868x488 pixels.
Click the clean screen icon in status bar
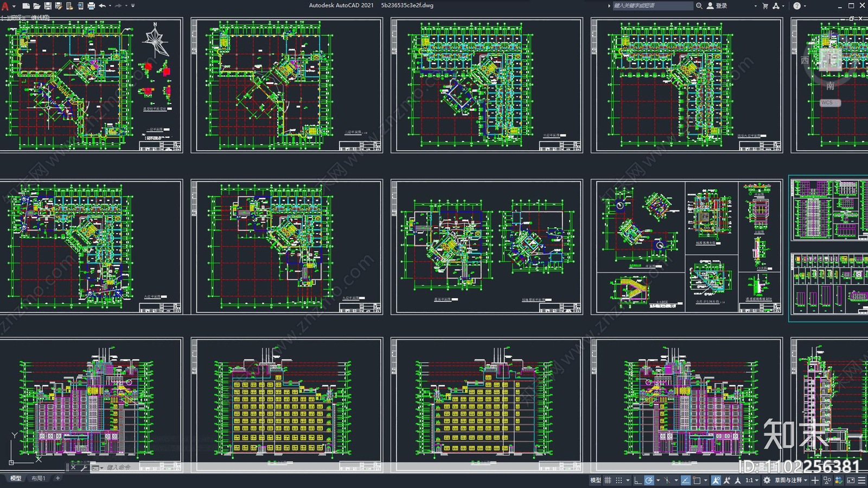tap(851, 480)
